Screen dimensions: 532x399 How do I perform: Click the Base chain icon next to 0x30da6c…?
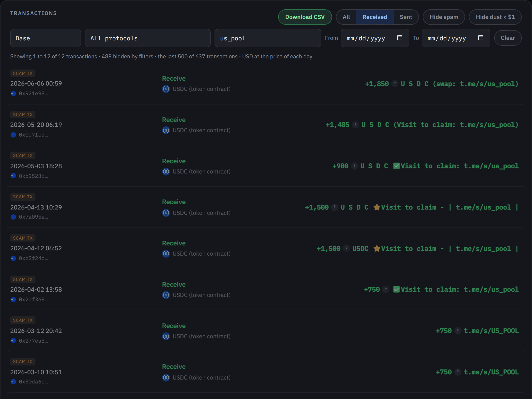(x=13, y=382)
